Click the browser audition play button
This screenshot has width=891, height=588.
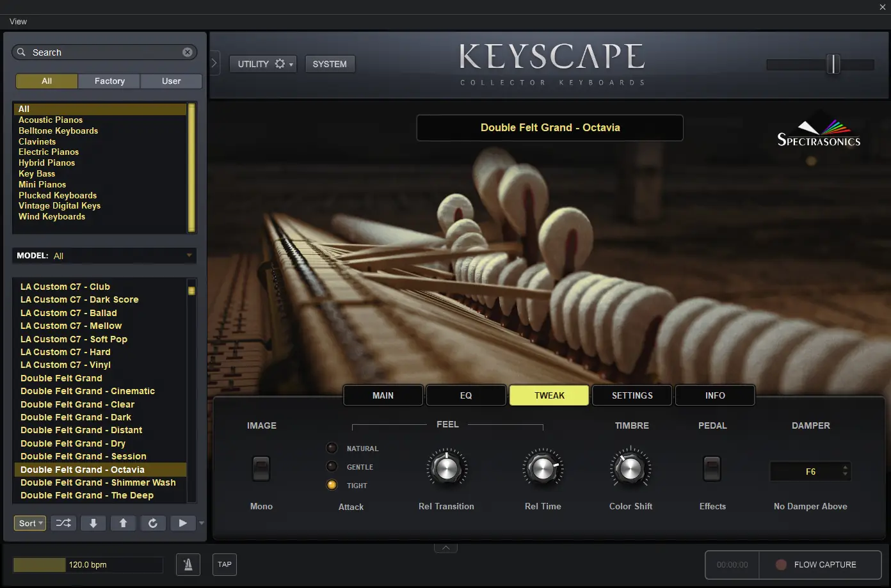pos(183,523)
